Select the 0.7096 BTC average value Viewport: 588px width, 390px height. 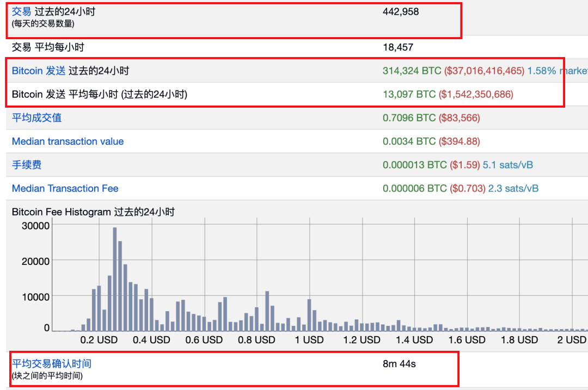pyautogui.click(x=409, y=117)
